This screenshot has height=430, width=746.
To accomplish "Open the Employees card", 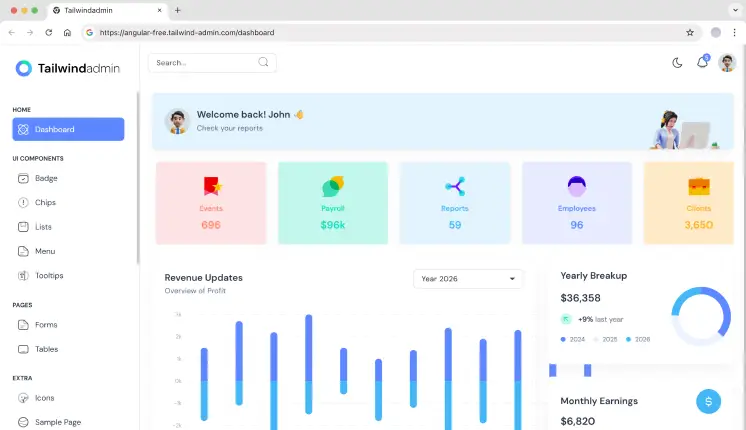I will [577, 203].
